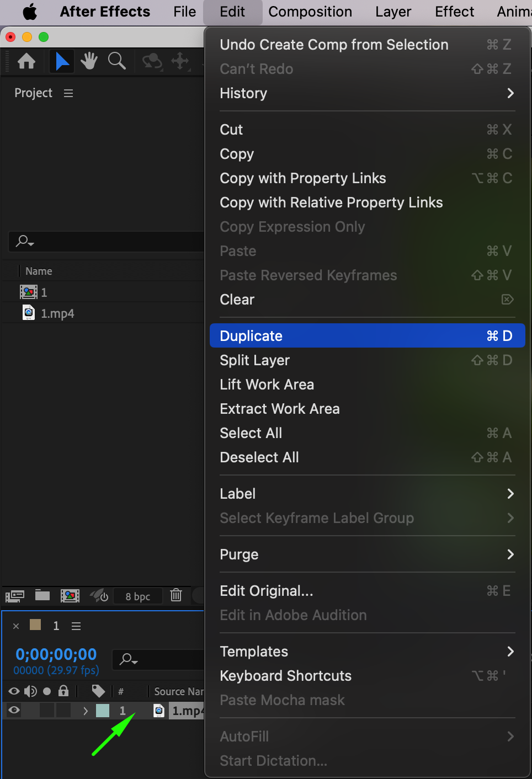Select the Selection arrow tool

tap(62, 61)
